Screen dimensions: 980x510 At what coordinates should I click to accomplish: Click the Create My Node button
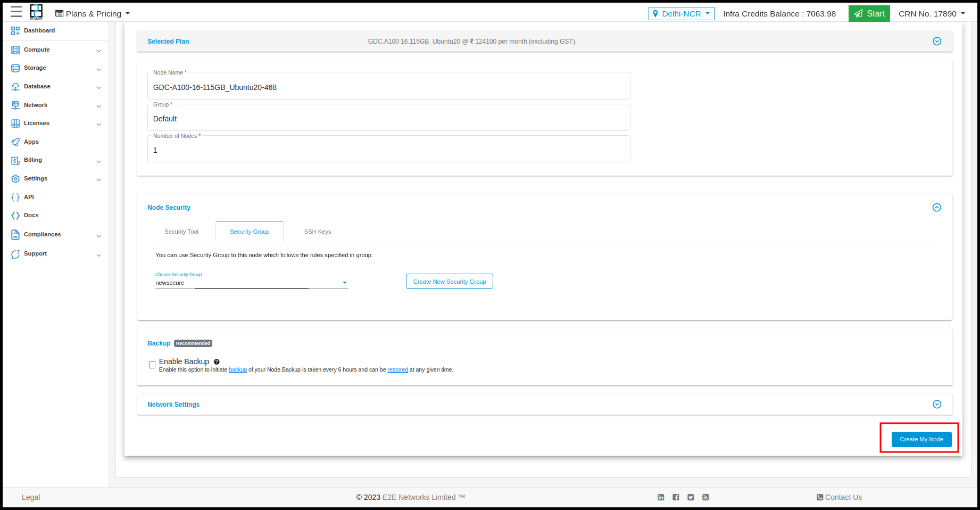pos(921,439)
